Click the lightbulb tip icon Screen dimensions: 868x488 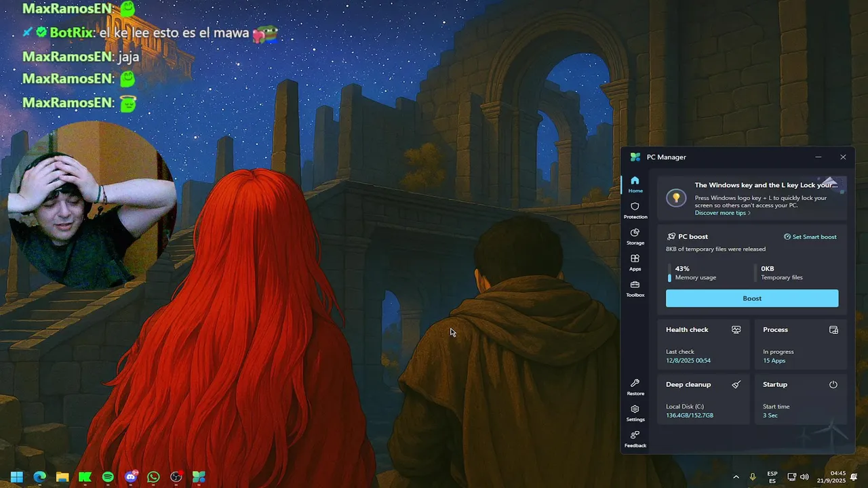[675, 197]
